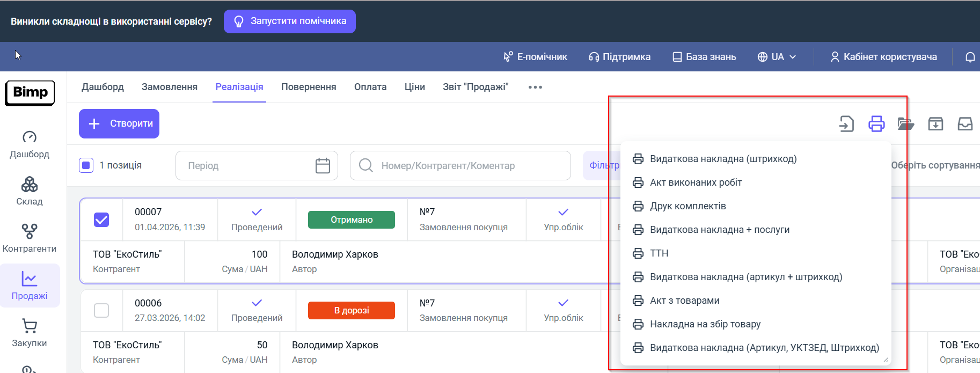
Task: Select the checkbox for document 00006
Action: [101, 310]
